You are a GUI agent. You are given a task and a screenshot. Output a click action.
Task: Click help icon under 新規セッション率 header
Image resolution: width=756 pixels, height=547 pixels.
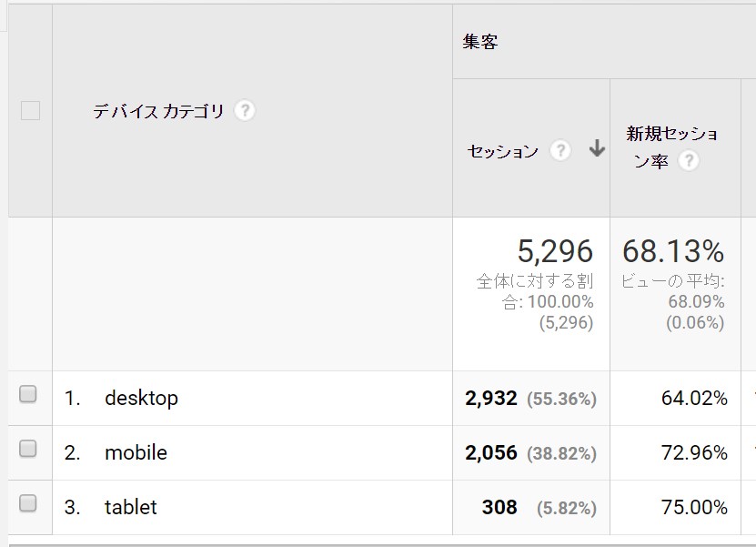coord(689,160)
